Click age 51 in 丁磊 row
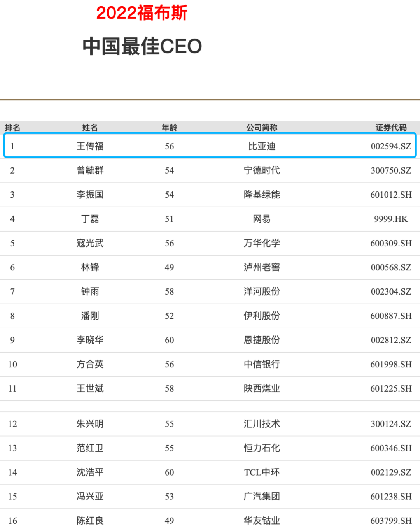Image resolution: width=420 pixels, height=532 pixels. [x=169, y=219]
